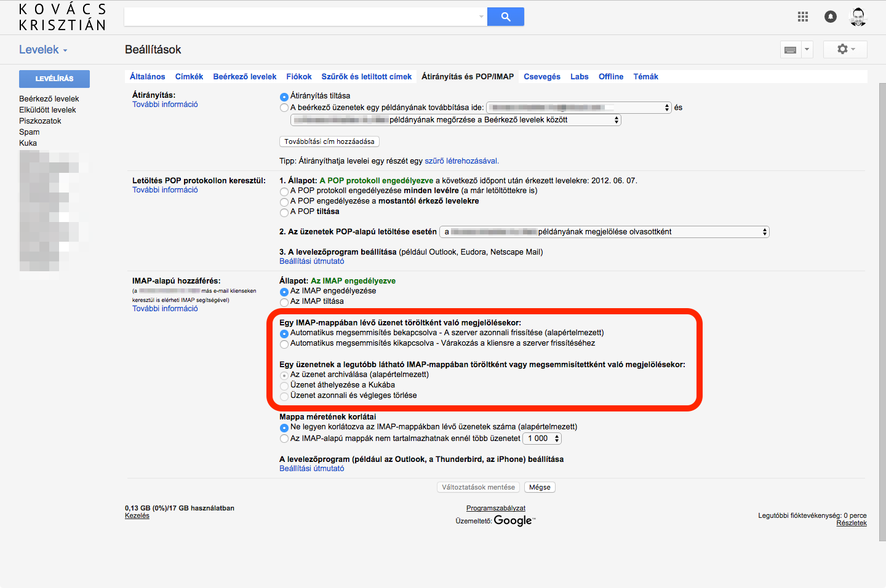Switch to the Címkék tab
The height and width of the screenshot is (588, 886).
189,77
